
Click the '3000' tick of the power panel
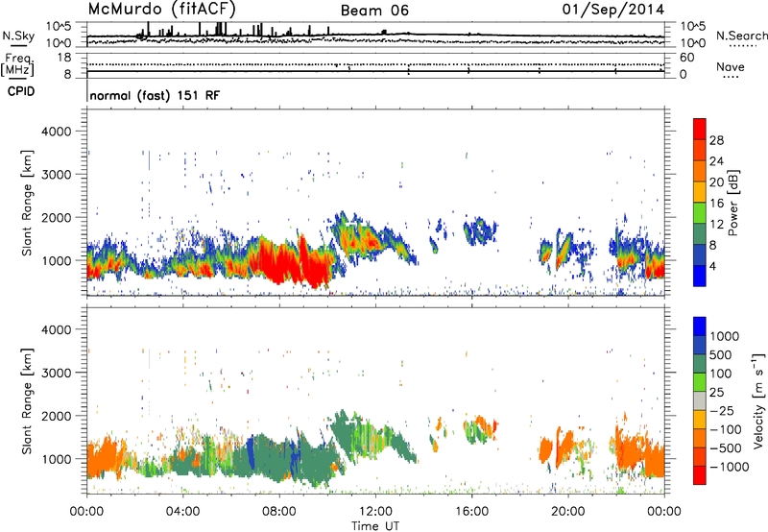56,175
